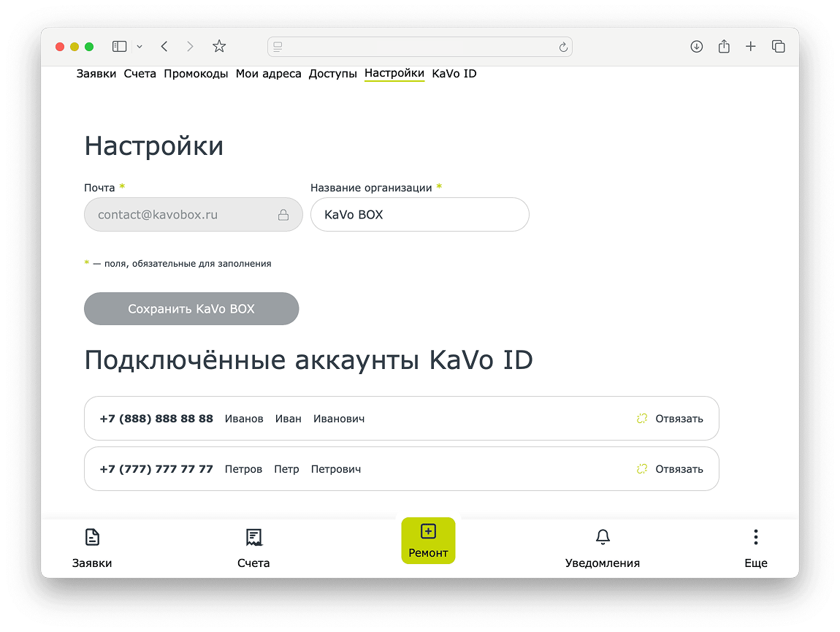840x632 pixels.
Task: Bookmark page with the star icon
Action: tap(219, 47)
